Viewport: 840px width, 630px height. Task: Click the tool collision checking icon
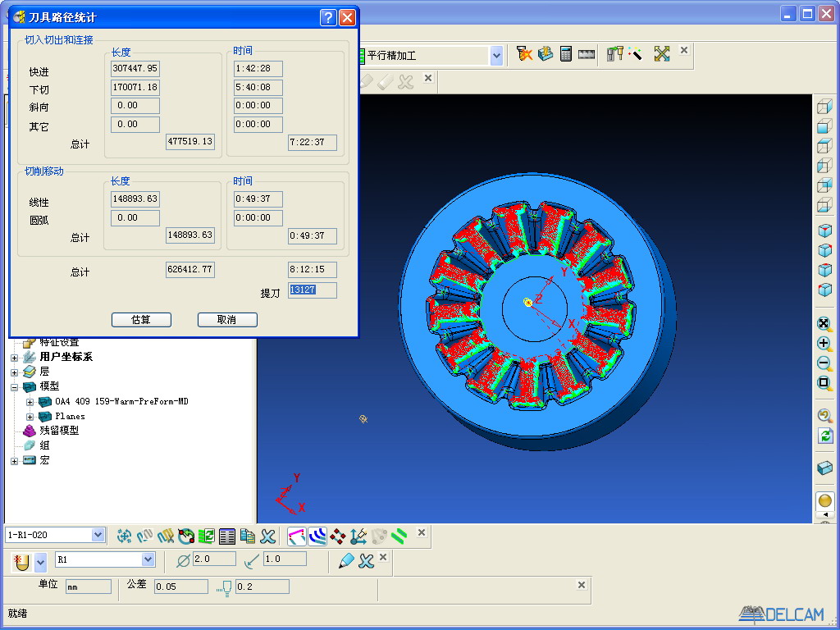click(x=524, y=54)
